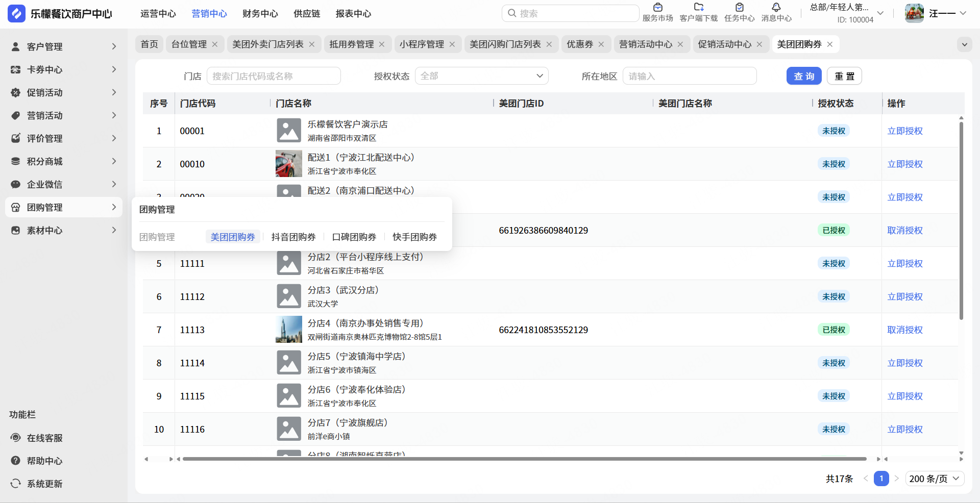
Task: Close the 美团外卖门店列表 tab
Action: coord(312,44)
